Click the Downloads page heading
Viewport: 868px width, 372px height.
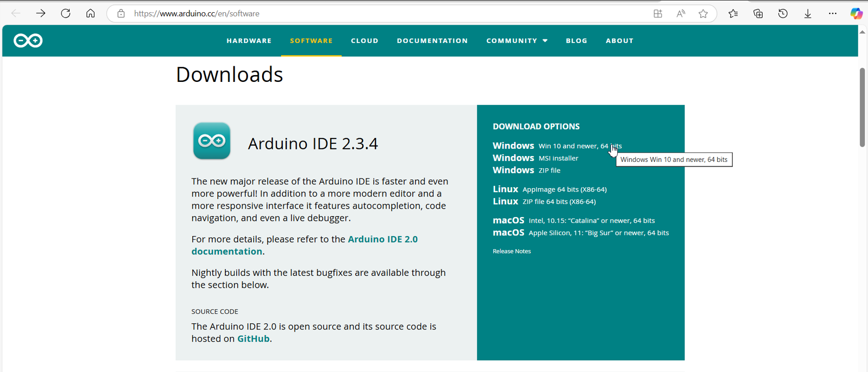pyautogui.click(x=229, y=75)
